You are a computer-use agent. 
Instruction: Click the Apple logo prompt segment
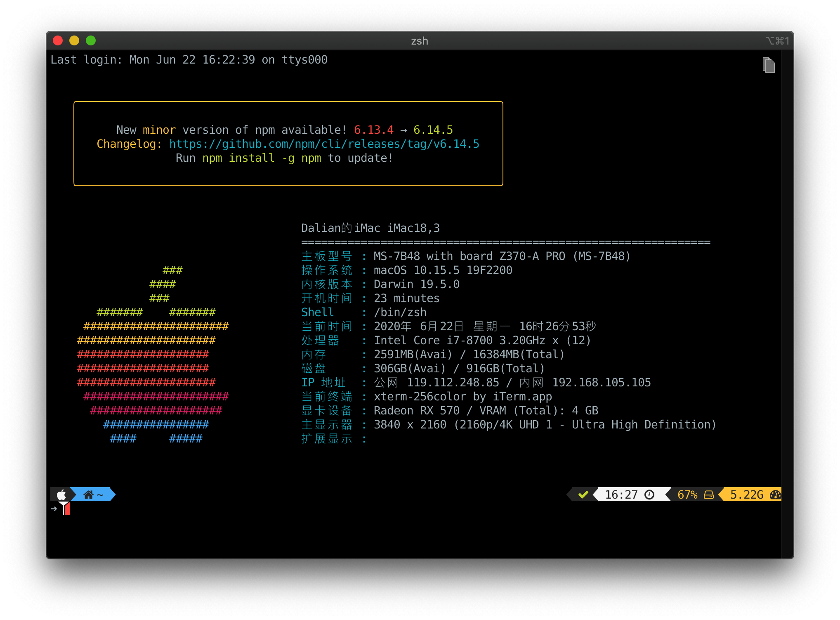click(x=61, y=495)
